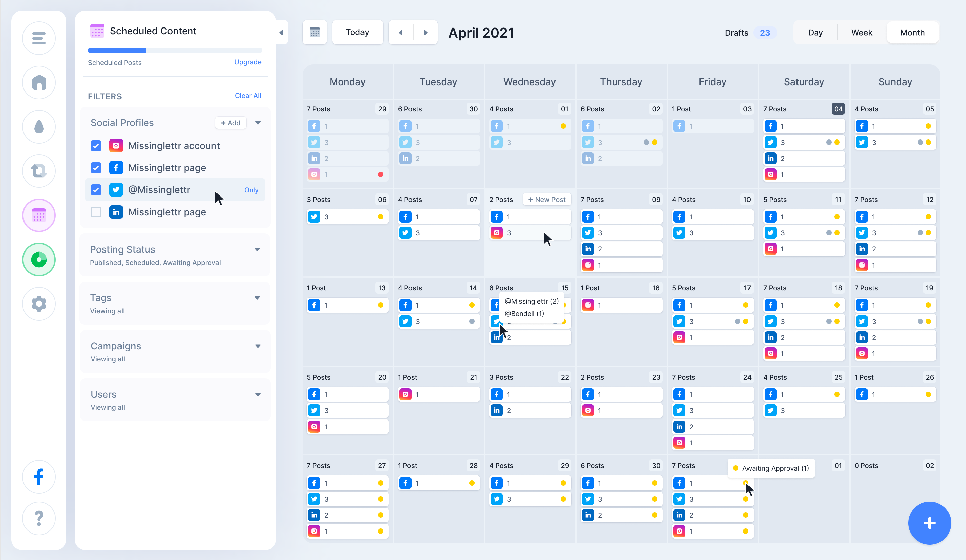Click the floating blue plus button

(x=929, y=523)
